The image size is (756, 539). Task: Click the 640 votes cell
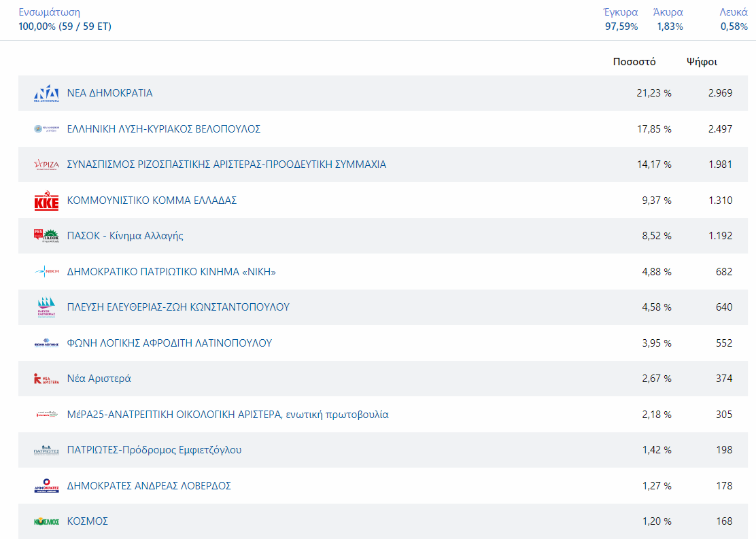[724, 307]
